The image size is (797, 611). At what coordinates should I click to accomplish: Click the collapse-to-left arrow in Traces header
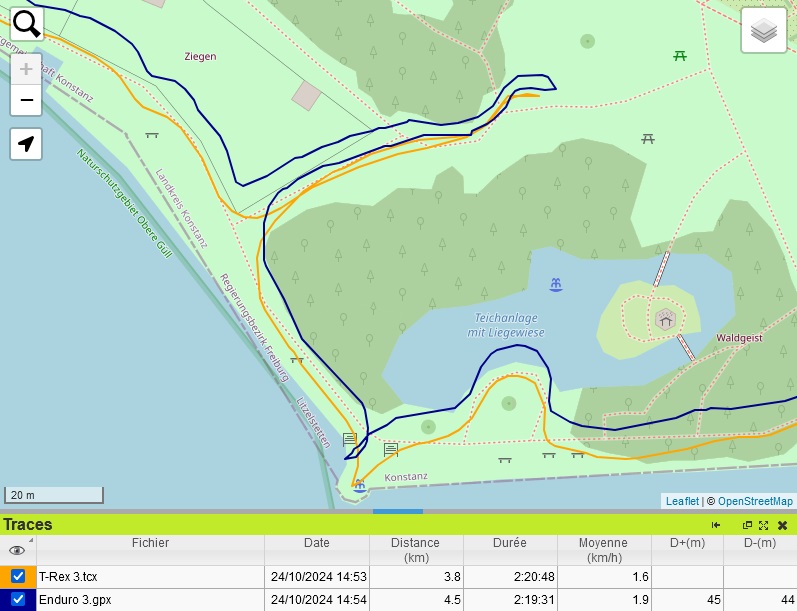click(716, 525)
